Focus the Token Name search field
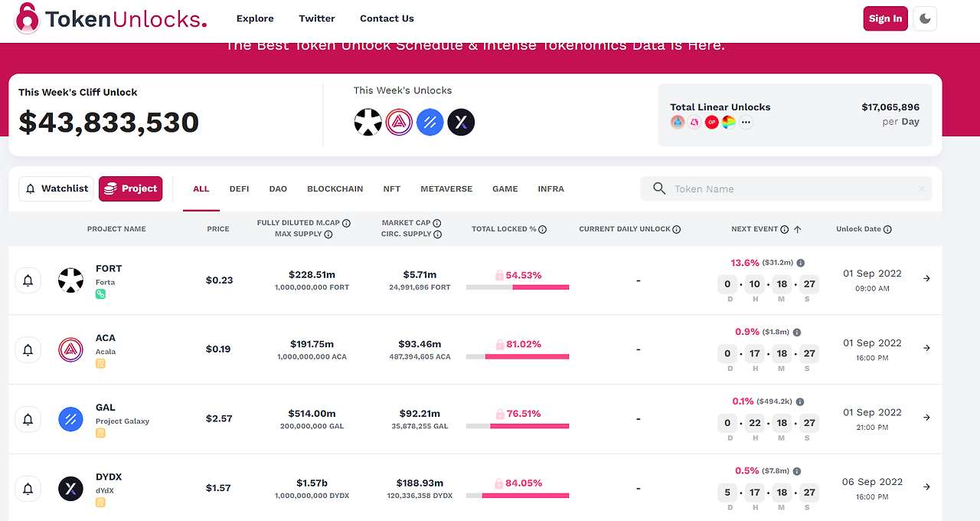 (x=786, y=188)
